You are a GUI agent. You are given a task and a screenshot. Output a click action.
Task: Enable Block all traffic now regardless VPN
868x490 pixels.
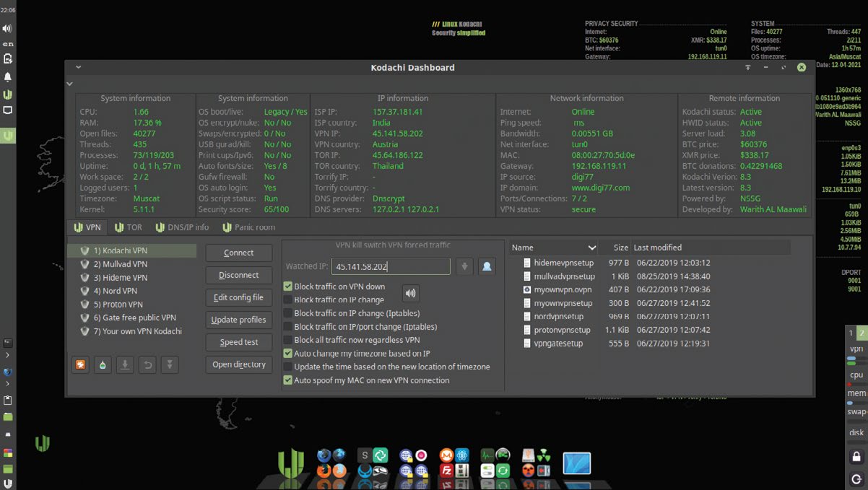tap(288, 340)
